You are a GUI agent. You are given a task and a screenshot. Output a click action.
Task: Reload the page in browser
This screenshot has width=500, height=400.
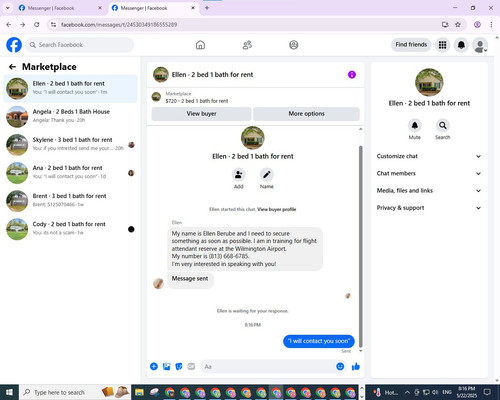(x=37, y=24)
